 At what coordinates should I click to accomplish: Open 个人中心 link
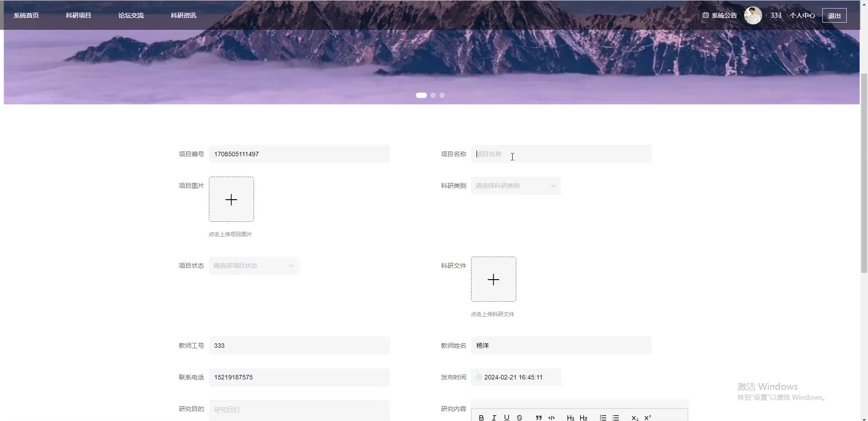[802, 15]
